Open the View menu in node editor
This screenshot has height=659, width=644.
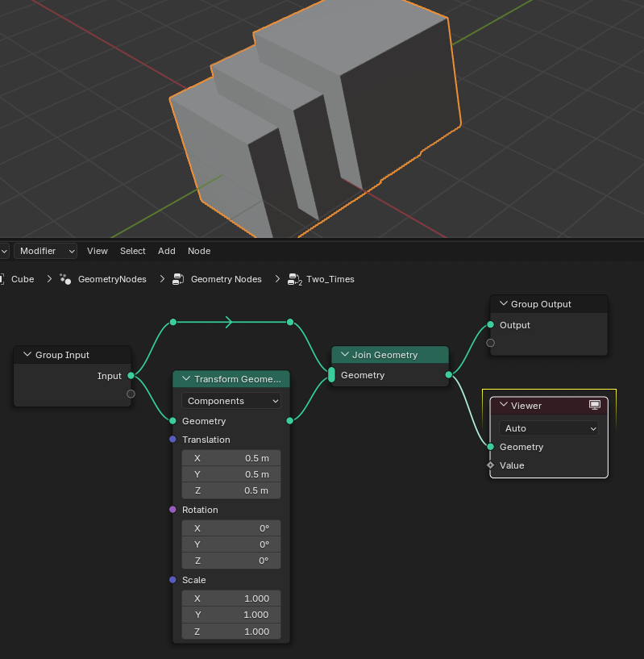point(97,251)
